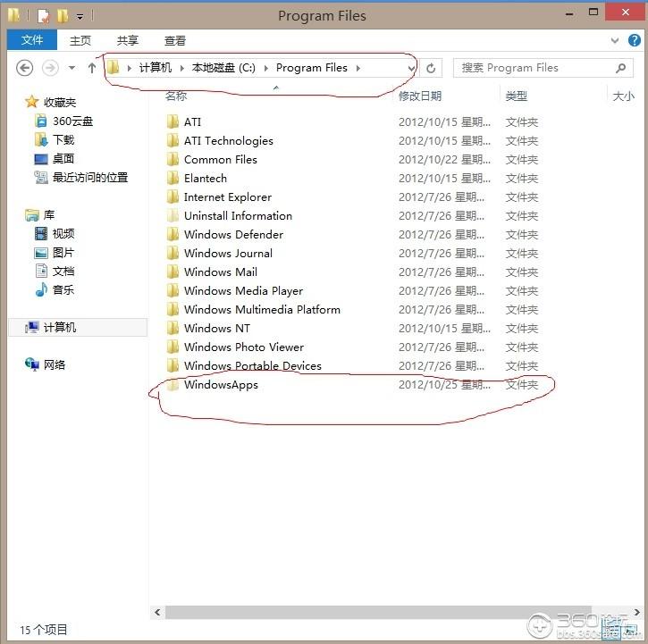This screenshot has width=648, height=644.
Task: Select the Windows Portable Devices folder icon
Action: pos(173,365)
